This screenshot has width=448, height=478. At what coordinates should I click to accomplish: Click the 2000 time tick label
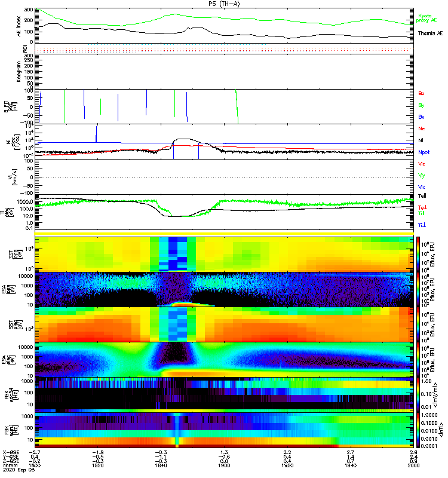(413, 465)
